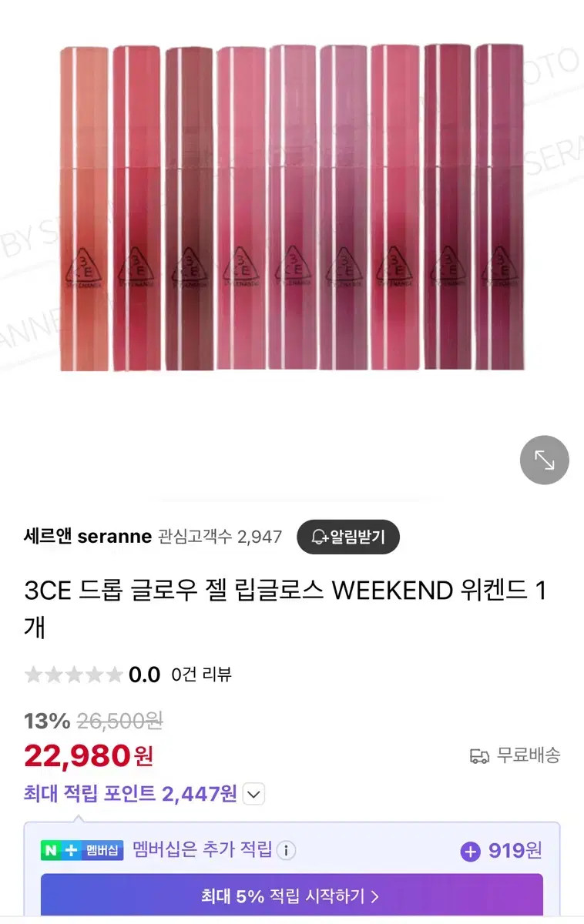Image resolution: width=584 pixels, height=924 pixels.
Task: Select the first coral lip gloss tube
Action: [84, 208]
